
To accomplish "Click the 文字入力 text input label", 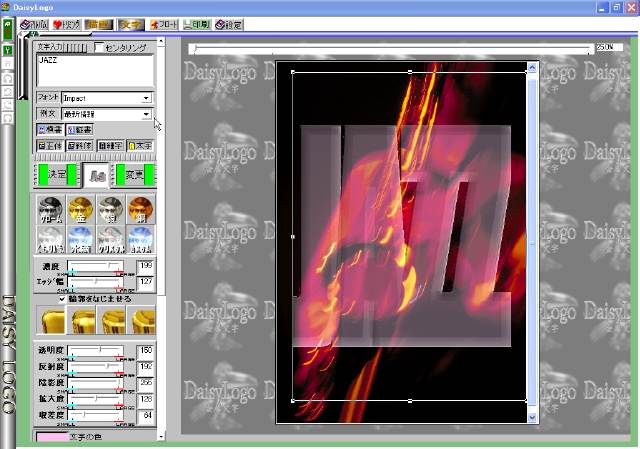I will (x=49, y=47).
